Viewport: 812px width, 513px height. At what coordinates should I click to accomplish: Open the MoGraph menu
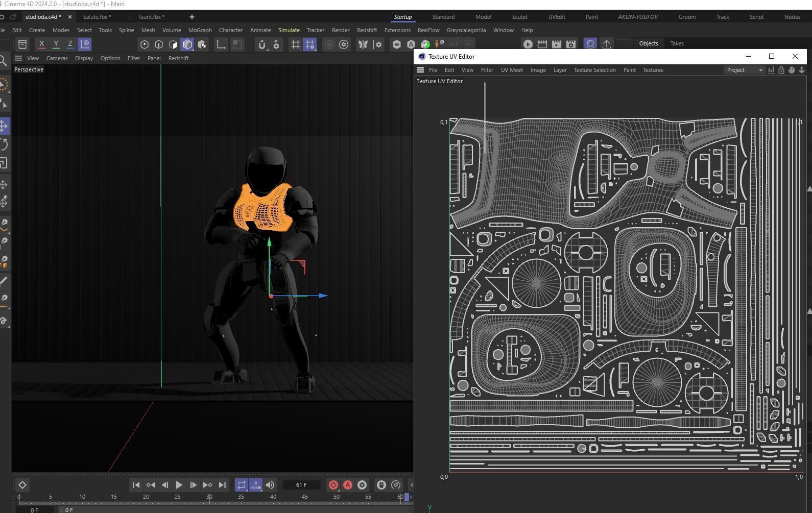(200, 30)
